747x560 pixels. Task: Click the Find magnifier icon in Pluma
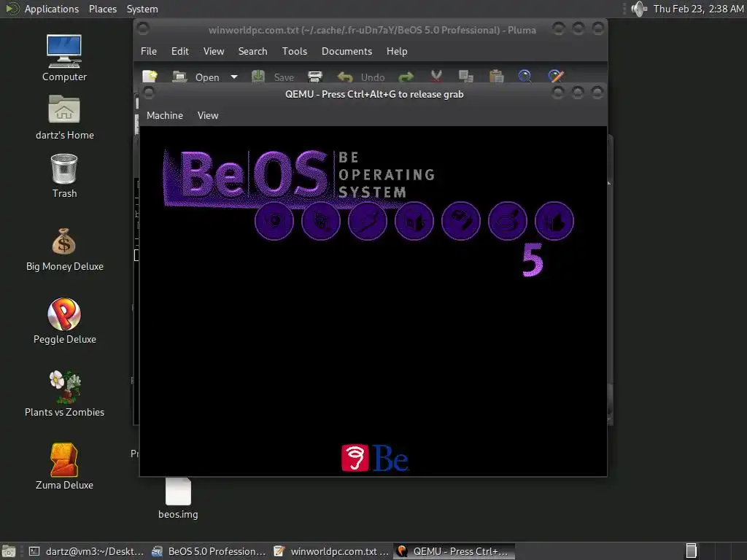[525, 77]
